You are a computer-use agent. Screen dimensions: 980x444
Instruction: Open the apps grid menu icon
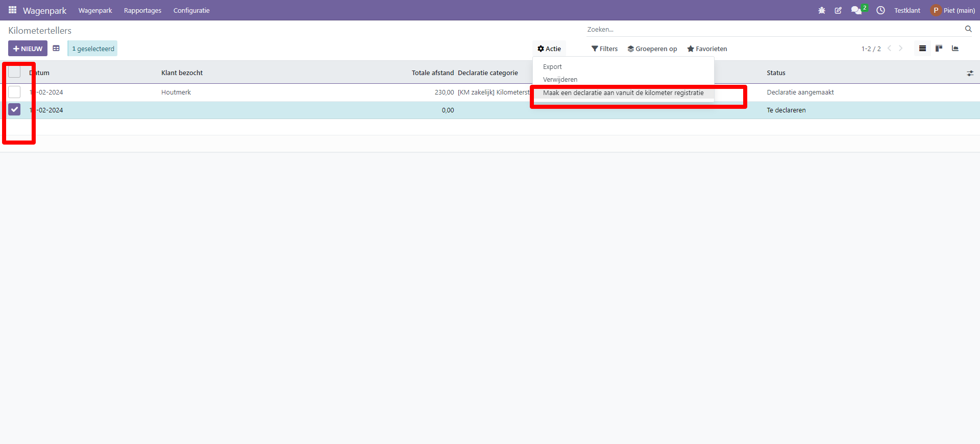click(12, 10)
